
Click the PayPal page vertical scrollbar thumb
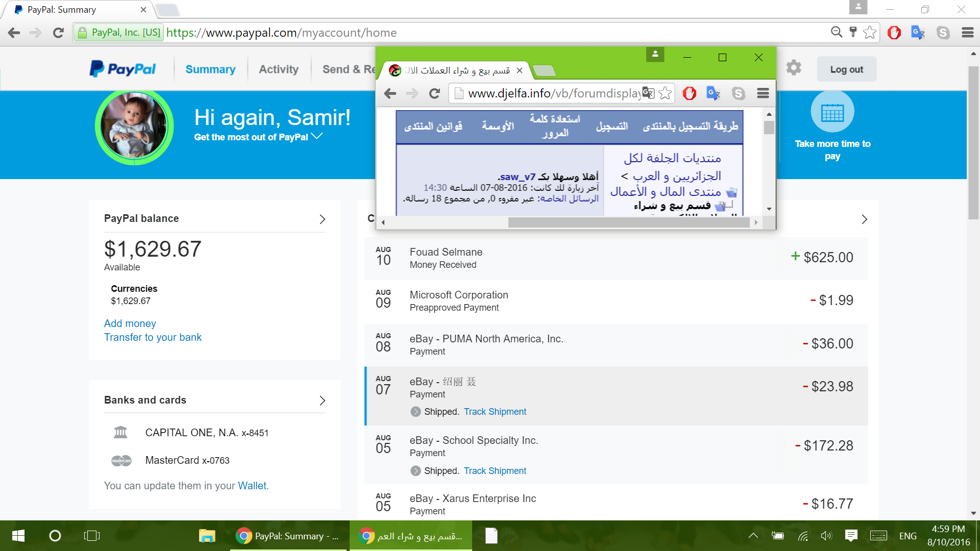973,143
